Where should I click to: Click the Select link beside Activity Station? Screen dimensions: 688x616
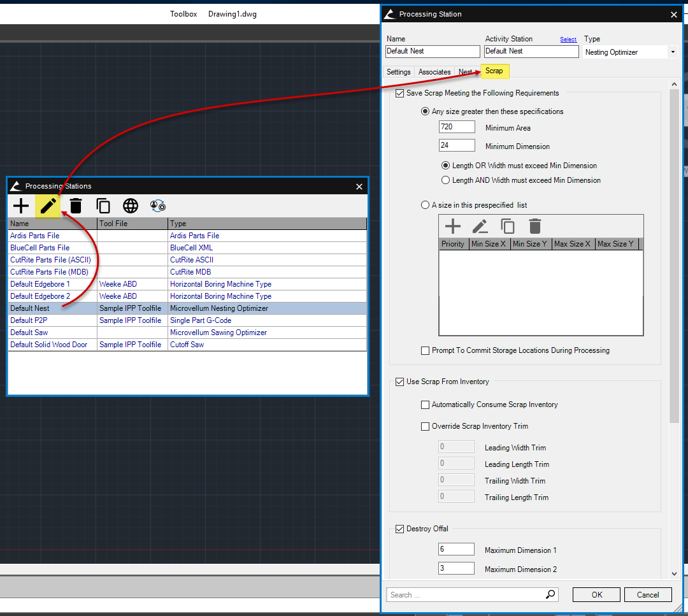coord(568,39)
